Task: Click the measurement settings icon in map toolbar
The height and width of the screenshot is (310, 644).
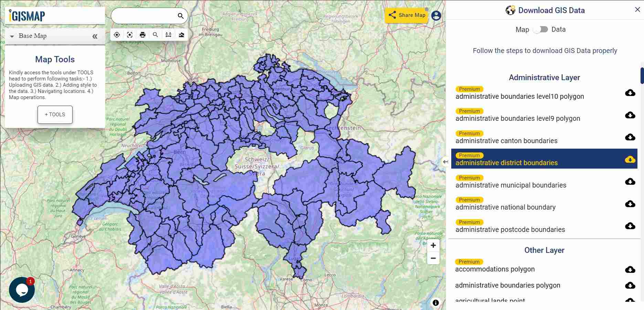Action: tap(168, 34)
